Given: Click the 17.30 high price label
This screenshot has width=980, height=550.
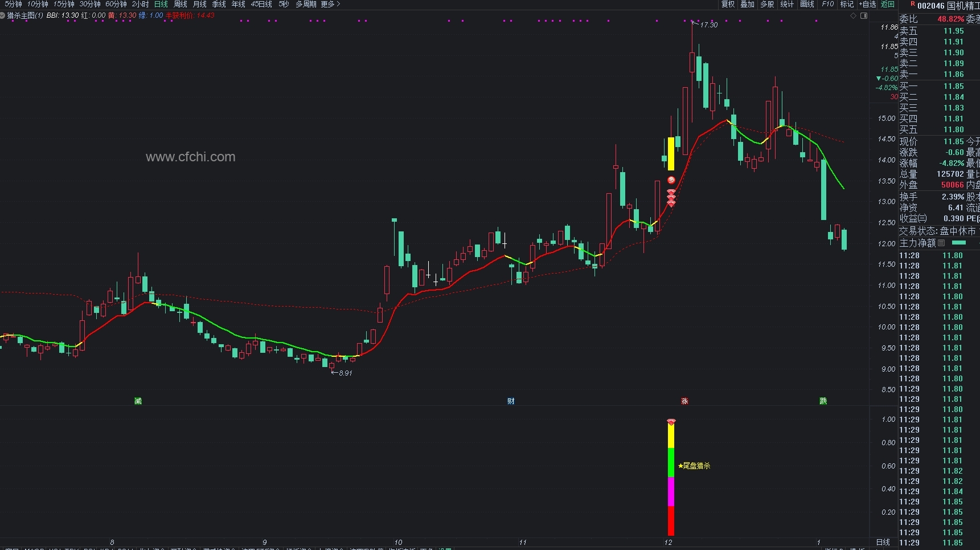Looking at the screenshot, I should click(x=709, y=25).
